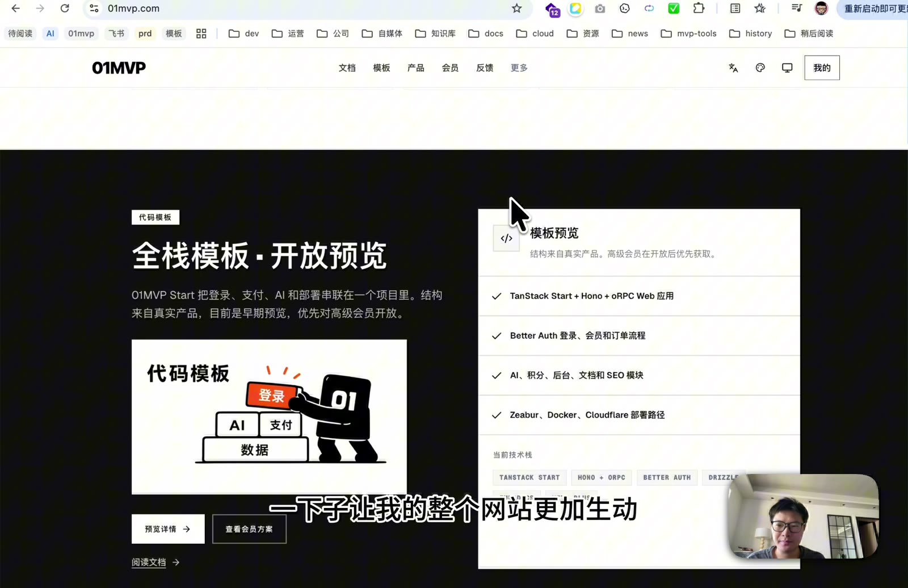The width and height of the screenshot is (908, 588).
Task: Open the purple extension with badge 12
Action: click(552, 9)
